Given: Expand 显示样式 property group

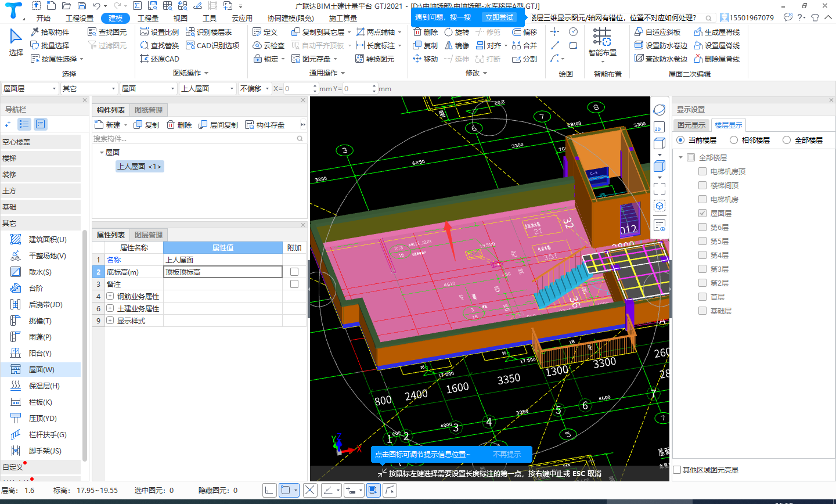Looking at the screenshot, I should [110, 321].
